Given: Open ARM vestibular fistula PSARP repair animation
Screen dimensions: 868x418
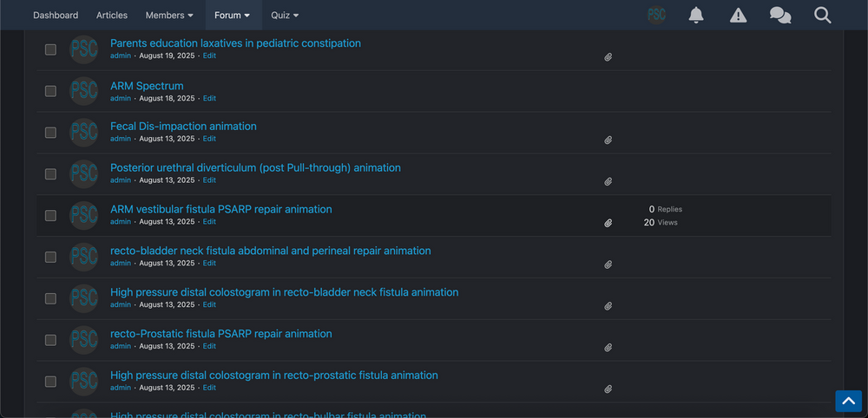Looking at the screenshot, I should 220,209.
